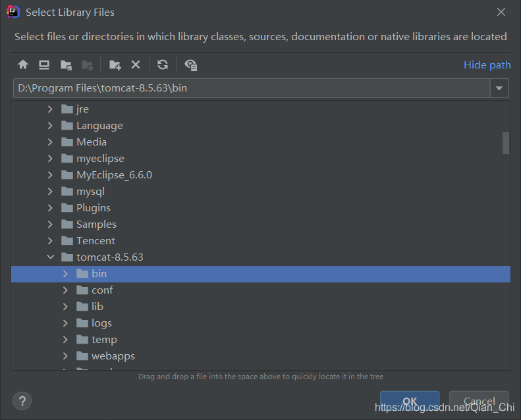521x420 pixels.
Task: Click the vertical scrollbar thumb
Action: [506, 143]
